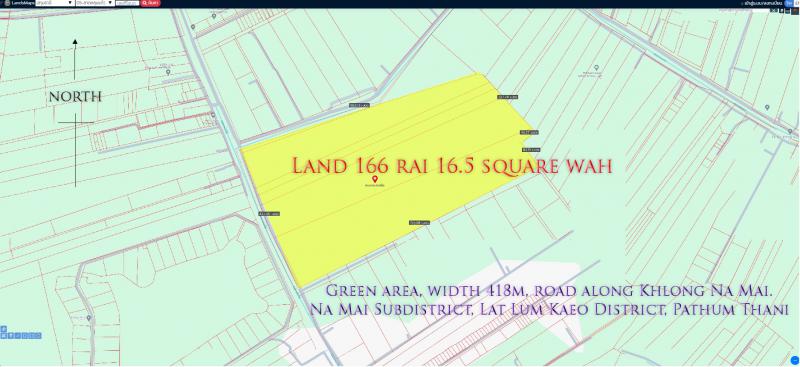
Task: Click the first blue map control icon bottom-left
Action: coord(4,335)
